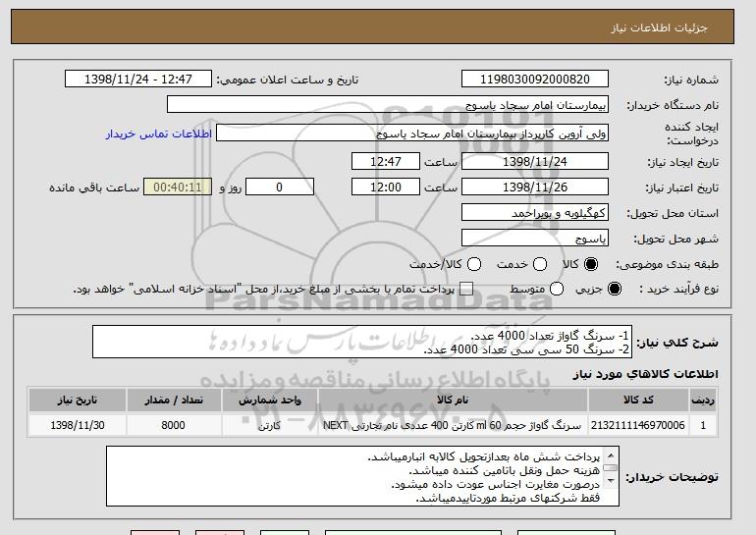Screen dimensions: 756x535
Task: Click the buyer notes scrollbar thumb
Action: pyautogui.click(x=611, y=467)
